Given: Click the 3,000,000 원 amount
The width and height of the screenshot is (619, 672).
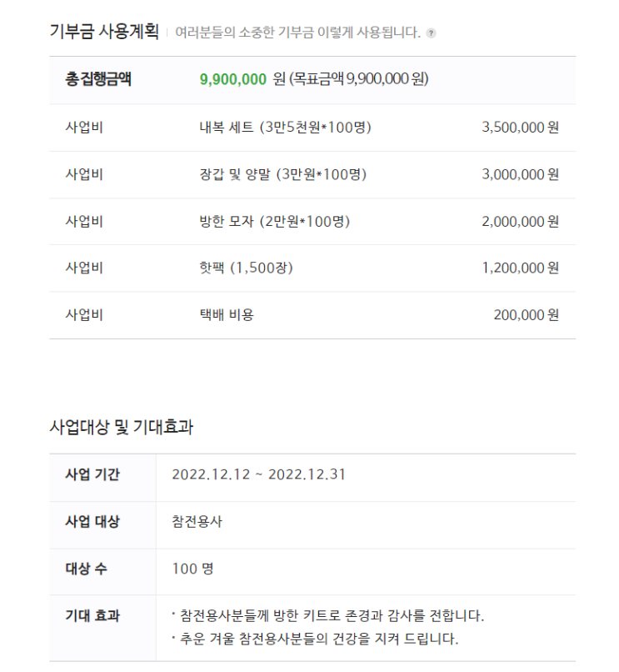Looking at the screenshot, I should (x=520, y=174).
